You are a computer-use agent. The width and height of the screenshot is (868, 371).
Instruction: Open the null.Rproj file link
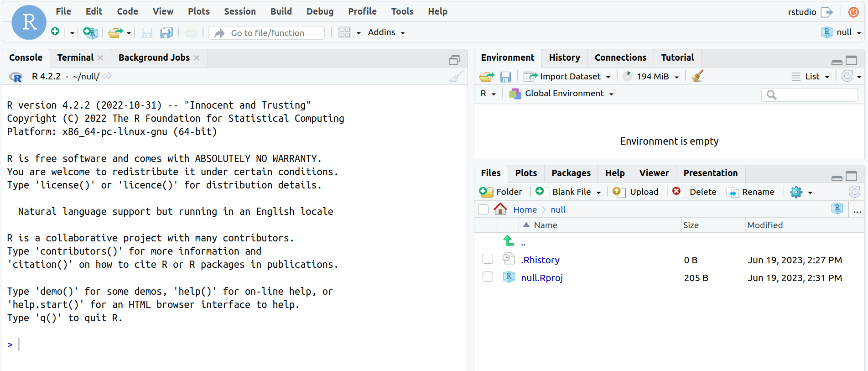click(x=542, y=278)
